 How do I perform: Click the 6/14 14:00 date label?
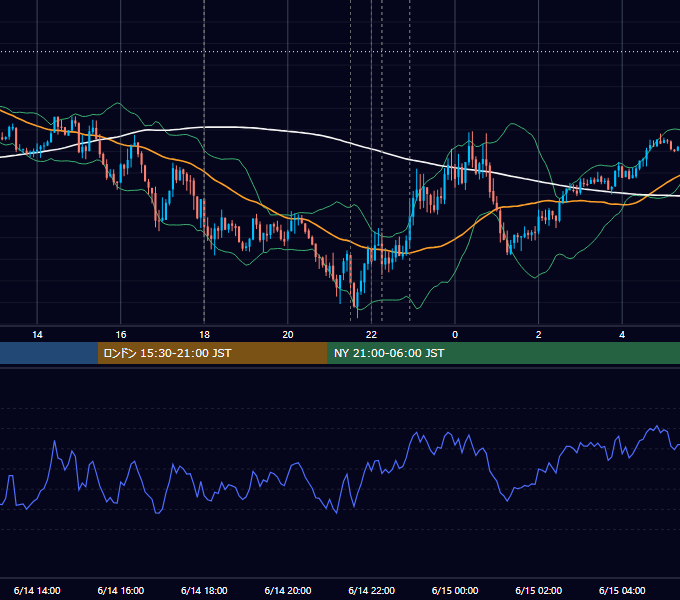pos(37,590)
